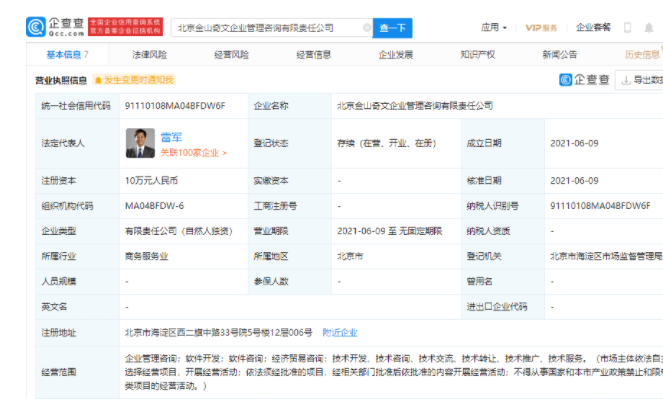Click the red 全国企业信用查询系统 badge

(125, 27)
